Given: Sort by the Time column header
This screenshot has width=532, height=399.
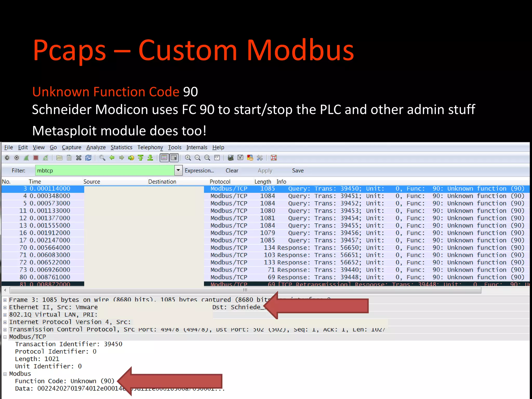Looking at the screenshot, I should click(35, 182).
